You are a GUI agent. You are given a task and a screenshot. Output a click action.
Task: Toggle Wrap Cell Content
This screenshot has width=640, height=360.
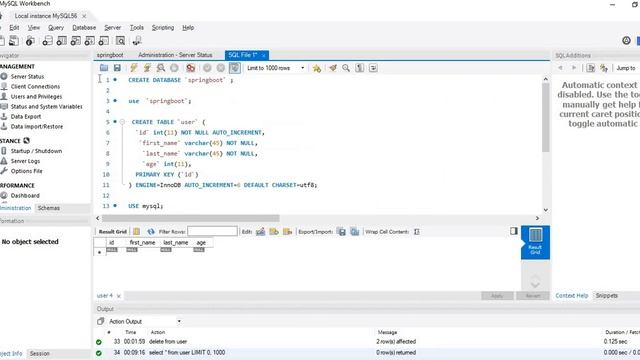pos(417,231)
